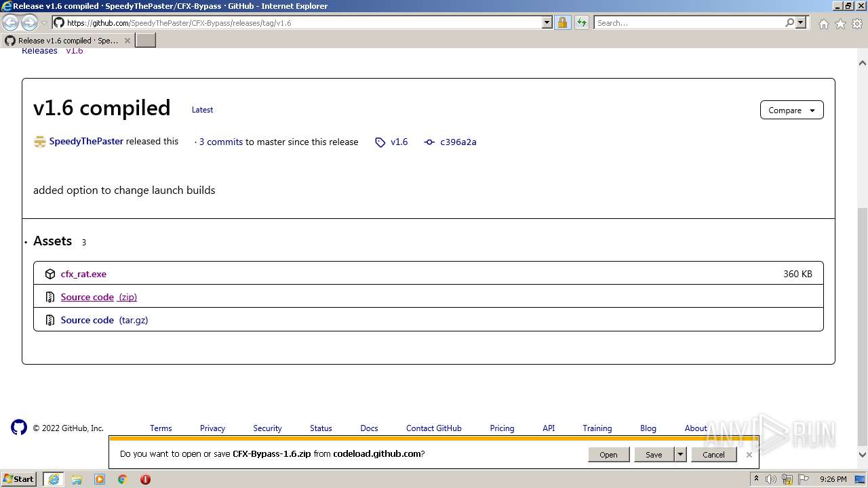This screenshot has width=868, height=488.
Task: Open the Terms footer link
Action: point(161,428)
